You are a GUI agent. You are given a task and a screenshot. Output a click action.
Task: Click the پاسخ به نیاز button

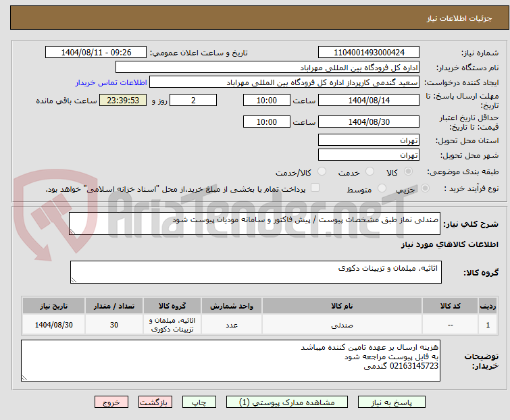pos(392,402)
